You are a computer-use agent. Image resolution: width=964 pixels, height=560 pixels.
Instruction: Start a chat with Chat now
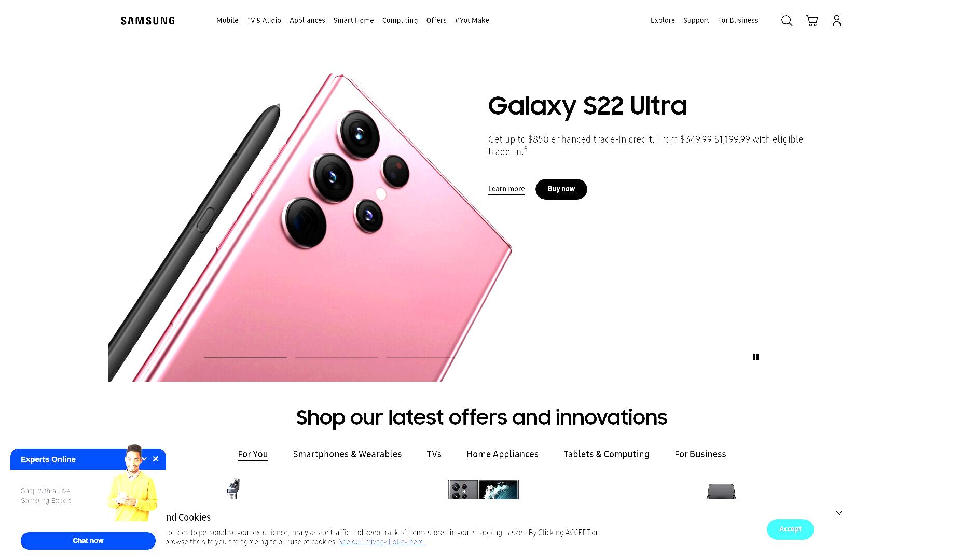pyautogui.click(x=88, y=541)
